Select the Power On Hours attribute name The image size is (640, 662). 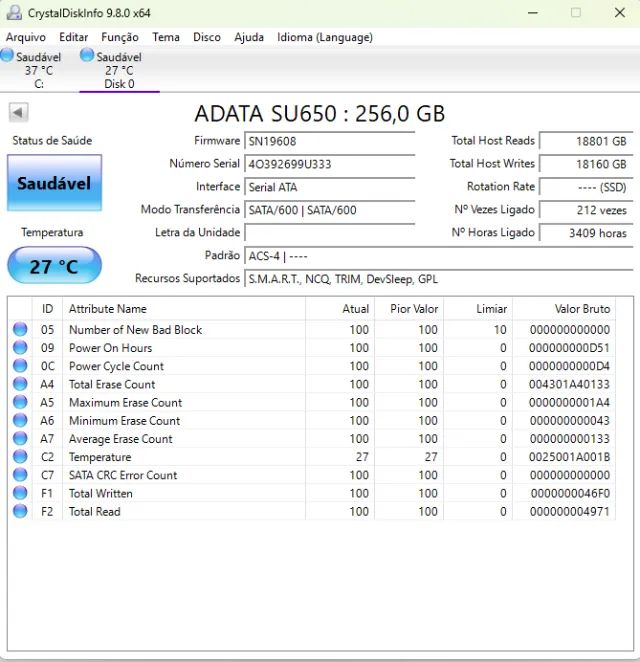tap(111, 347)
